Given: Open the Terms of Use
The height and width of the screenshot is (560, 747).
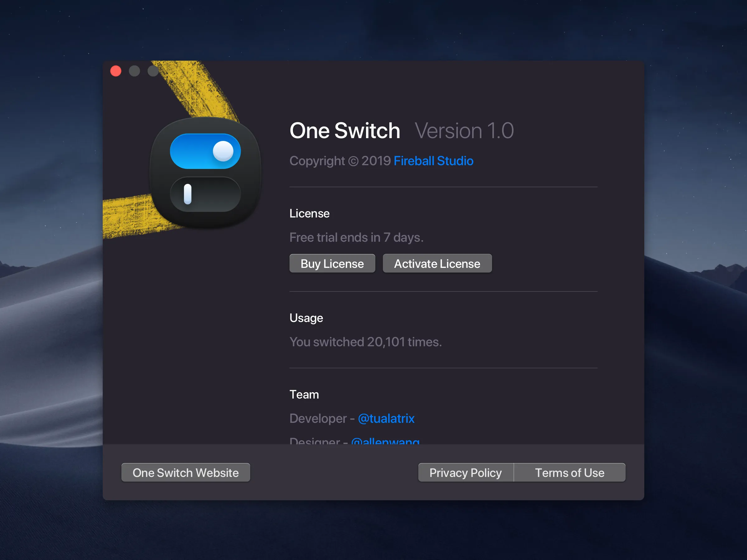Looking at the screenshot, I should pyautogui.click(x=570, y=473).
